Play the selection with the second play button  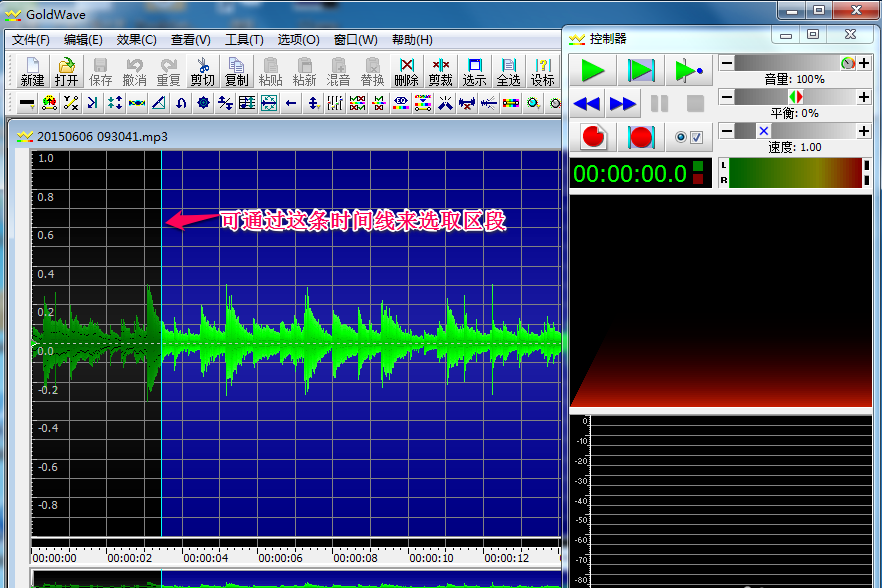tap(641, 71)
